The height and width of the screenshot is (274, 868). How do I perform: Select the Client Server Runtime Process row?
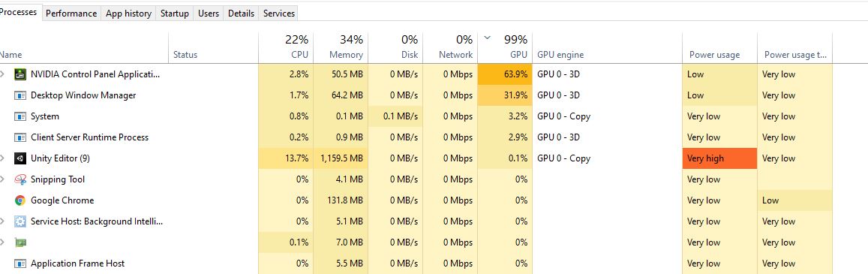pos(416,137)
